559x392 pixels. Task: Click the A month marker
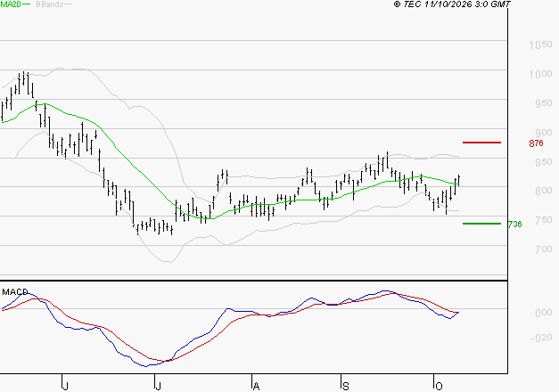point(256,386)
